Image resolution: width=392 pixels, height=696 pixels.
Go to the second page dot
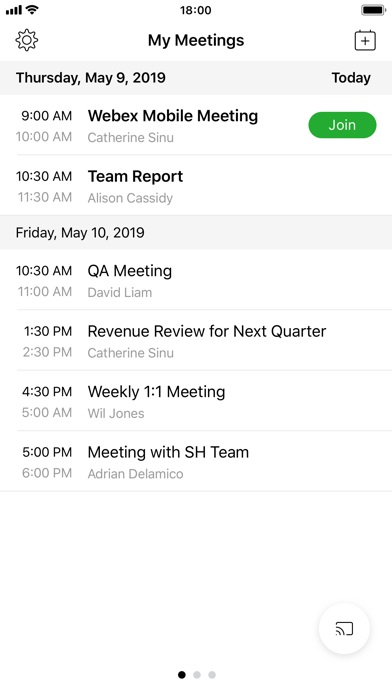(197, 675)
